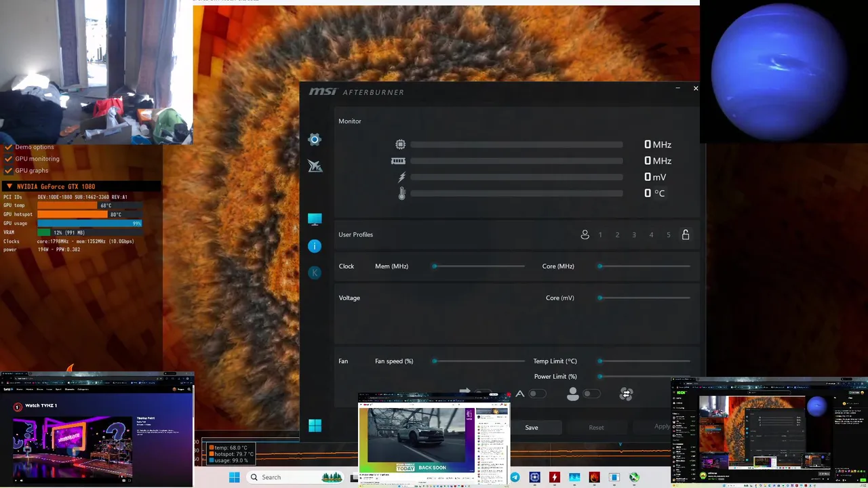Click the blue square app icon on taskbar
Viewport: 868px width, 488px height.
click(x=535, y=477)
